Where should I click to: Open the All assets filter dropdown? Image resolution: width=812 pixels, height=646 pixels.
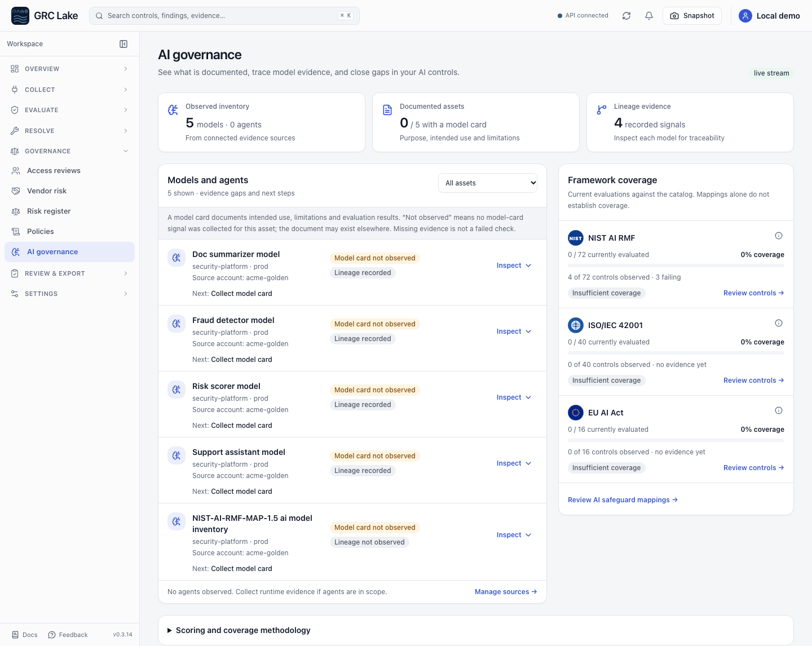click(488, 183)
